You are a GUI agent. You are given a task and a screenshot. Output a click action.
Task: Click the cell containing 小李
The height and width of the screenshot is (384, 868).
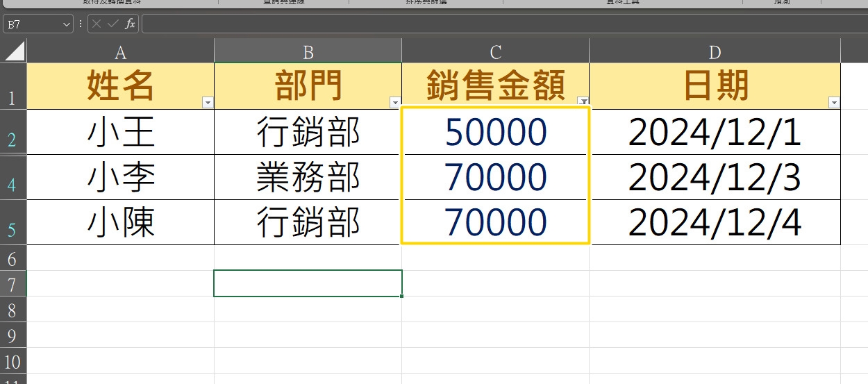(x=120, y=178)
